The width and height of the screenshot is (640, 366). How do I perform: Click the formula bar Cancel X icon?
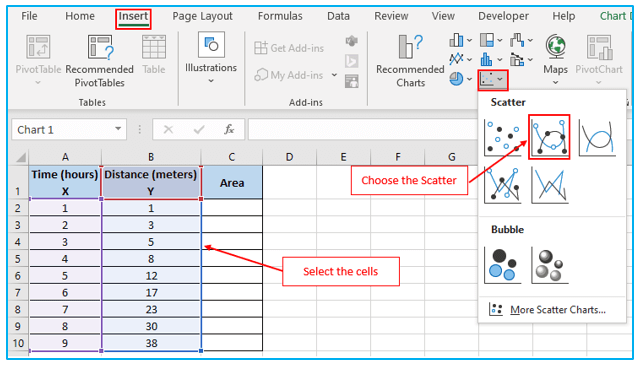168,130
